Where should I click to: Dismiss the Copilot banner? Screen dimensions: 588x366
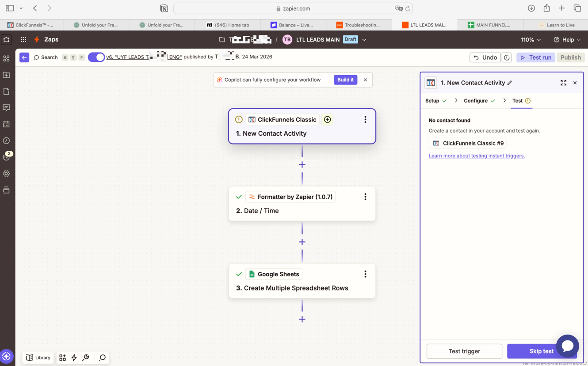coord(365,80)
